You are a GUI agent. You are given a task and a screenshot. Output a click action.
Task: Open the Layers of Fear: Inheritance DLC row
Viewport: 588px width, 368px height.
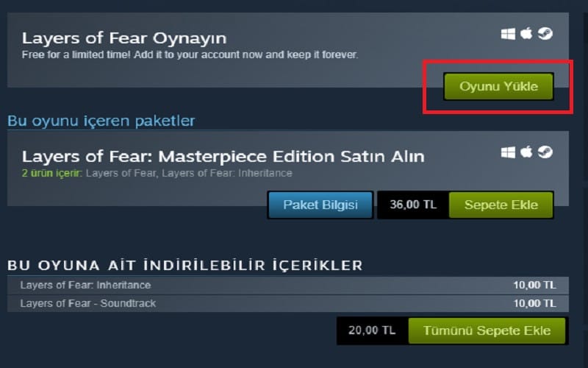tap(287, 286)
